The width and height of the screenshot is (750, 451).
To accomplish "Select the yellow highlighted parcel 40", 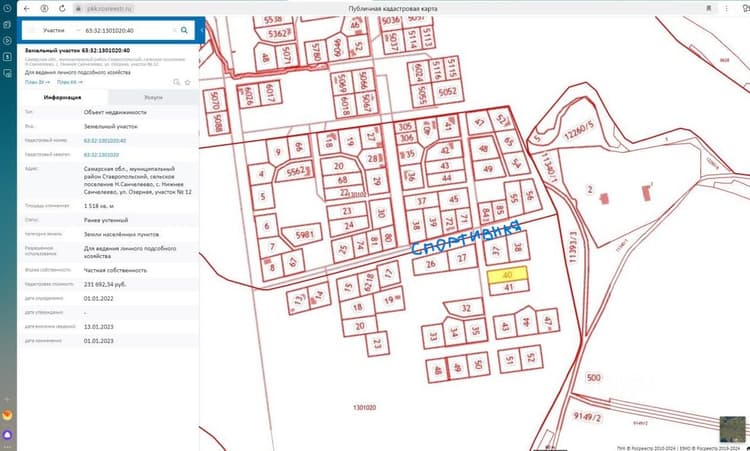I will (507, 275).
